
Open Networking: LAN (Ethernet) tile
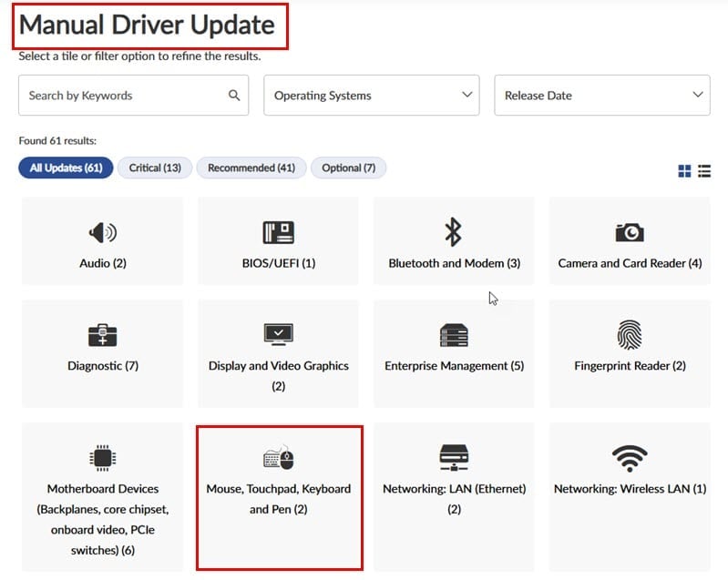[x=454, y=497]
